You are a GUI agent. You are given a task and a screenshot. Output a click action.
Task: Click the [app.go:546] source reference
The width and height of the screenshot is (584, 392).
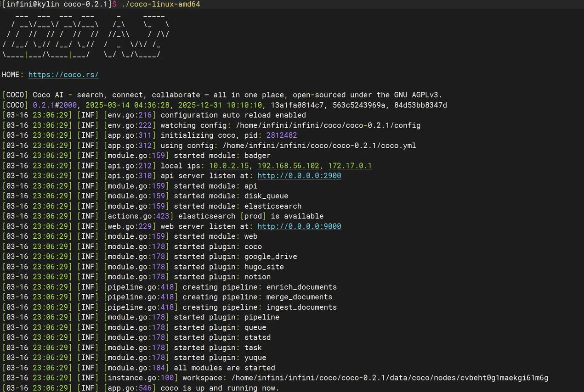coord(130,388)
